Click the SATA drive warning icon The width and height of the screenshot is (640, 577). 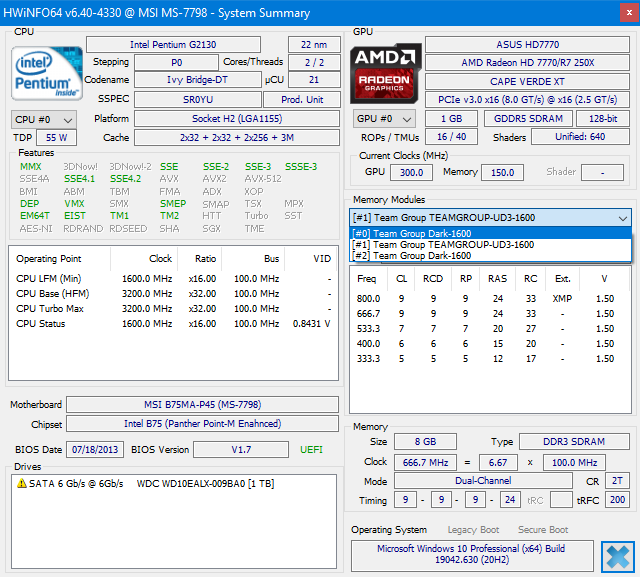(21, 483)
